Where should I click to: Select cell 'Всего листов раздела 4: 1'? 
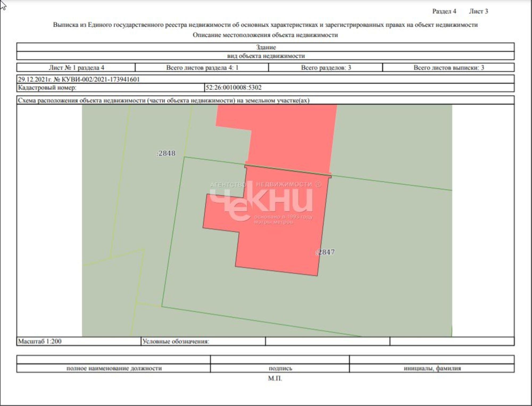202,67
